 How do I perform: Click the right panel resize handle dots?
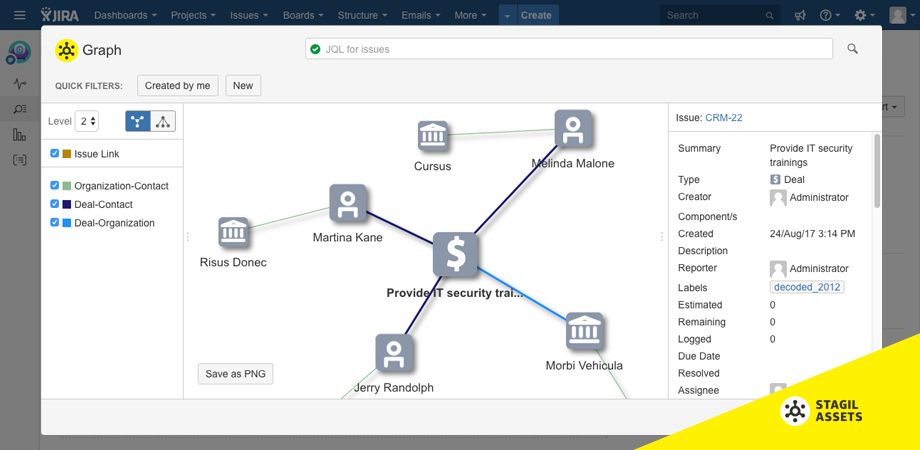[x=661, y=236]
